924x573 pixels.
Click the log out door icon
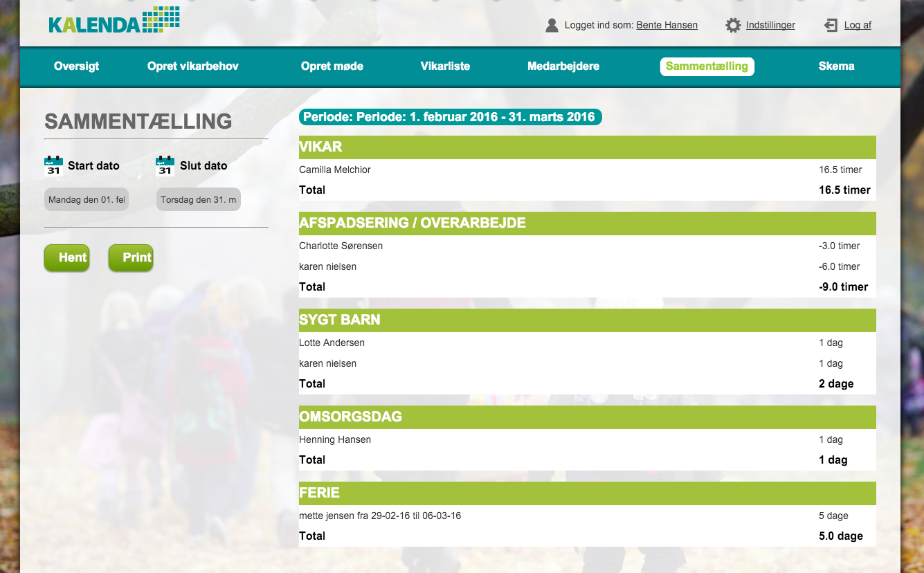831,26
